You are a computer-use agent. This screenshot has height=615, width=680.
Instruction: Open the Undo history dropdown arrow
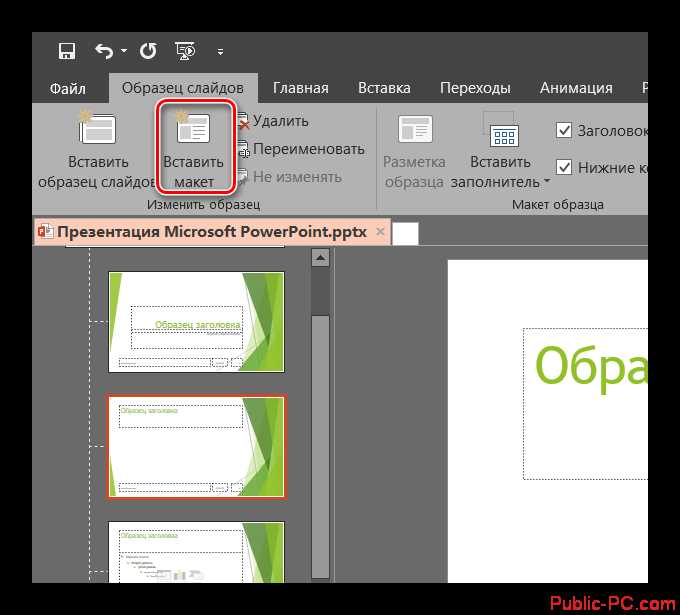point(124,51)
